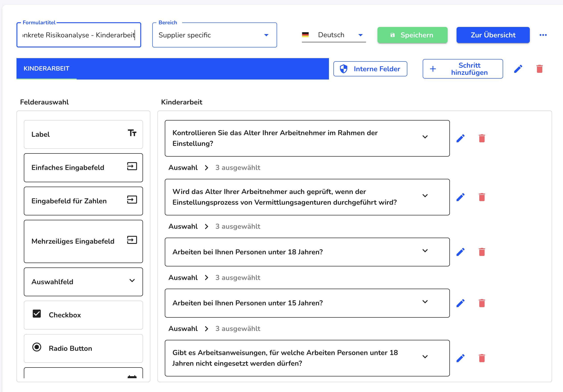The width and height of the screenshot is (563, 392).
Task: Click the plus icon in Schritt hinzufügen
Action: pos(433,69)
